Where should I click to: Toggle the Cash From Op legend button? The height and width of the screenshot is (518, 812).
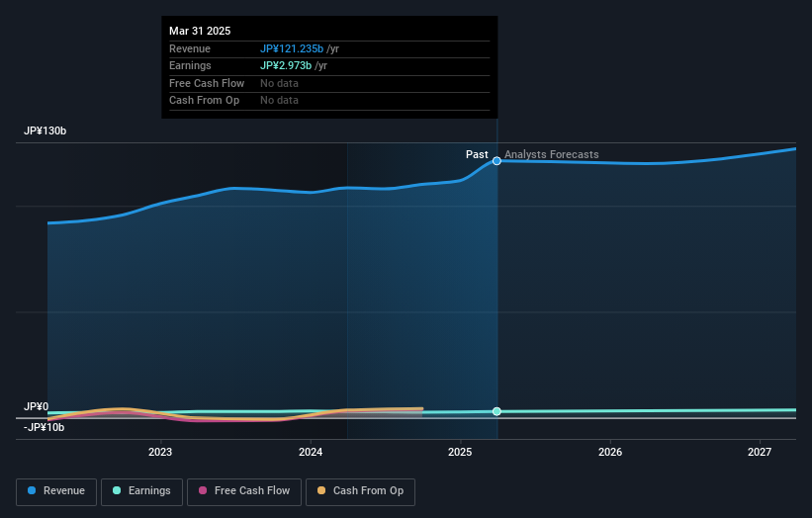(x=360, y=491)
